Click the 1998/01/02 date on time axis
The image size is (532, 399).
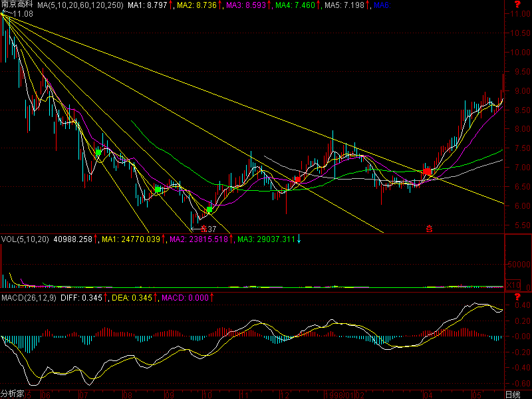click(x=339, y=394)
